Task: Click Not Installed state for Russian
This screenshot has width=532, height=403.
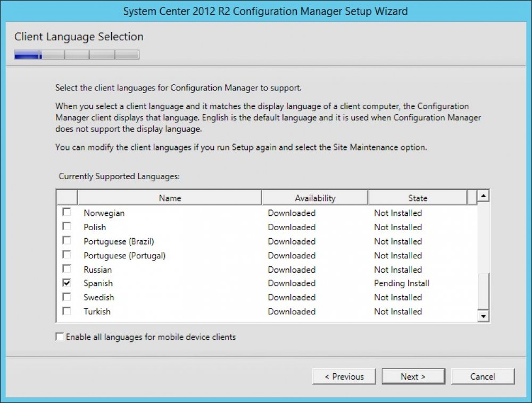Action: [x=398, y=270]
